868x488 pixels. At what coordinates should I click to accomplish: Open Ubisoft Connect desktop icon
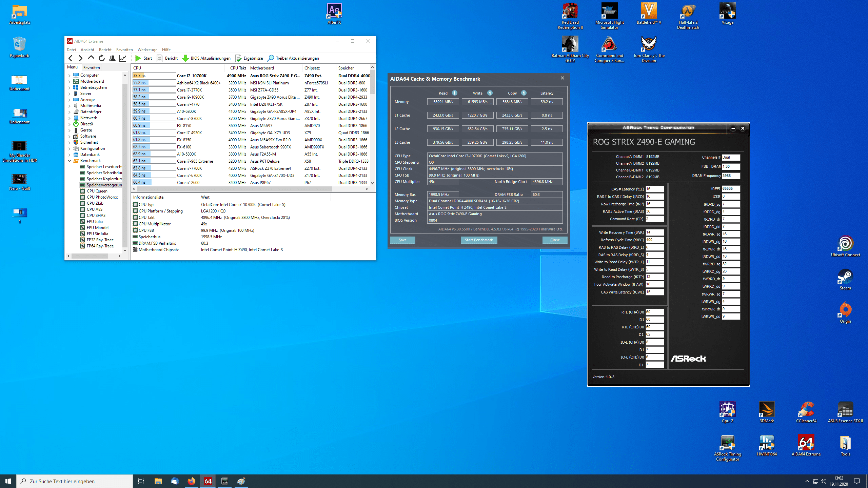tap(845, 246)
